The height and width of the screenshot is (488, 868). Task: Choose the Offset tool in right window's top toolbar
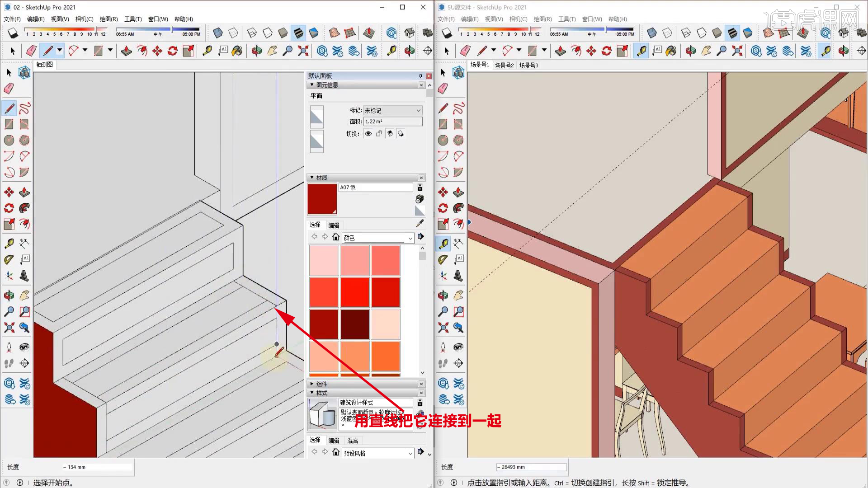coord(576,51)
